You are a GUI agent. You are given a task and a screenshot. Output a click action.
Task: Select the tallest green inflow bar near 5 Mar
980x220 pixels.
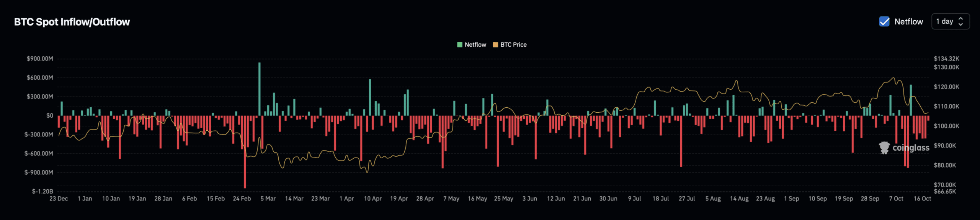coord(260,89)
